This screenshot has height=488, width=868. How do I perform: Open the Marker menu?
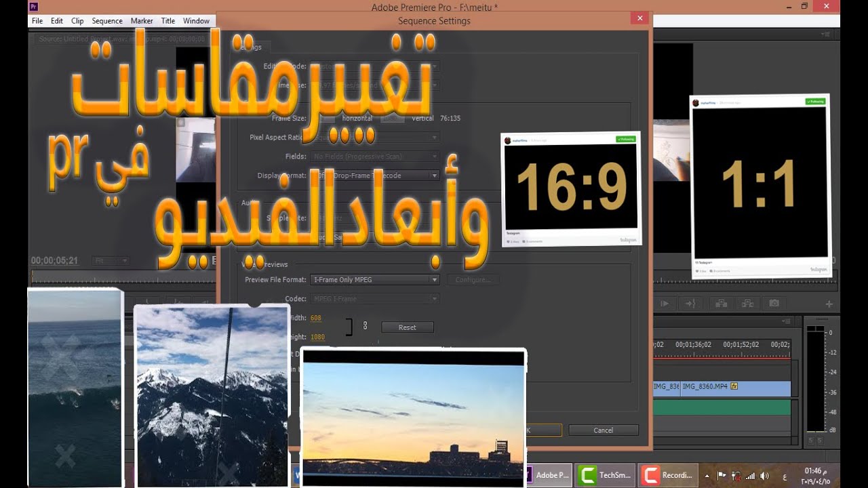pos(142,21)
